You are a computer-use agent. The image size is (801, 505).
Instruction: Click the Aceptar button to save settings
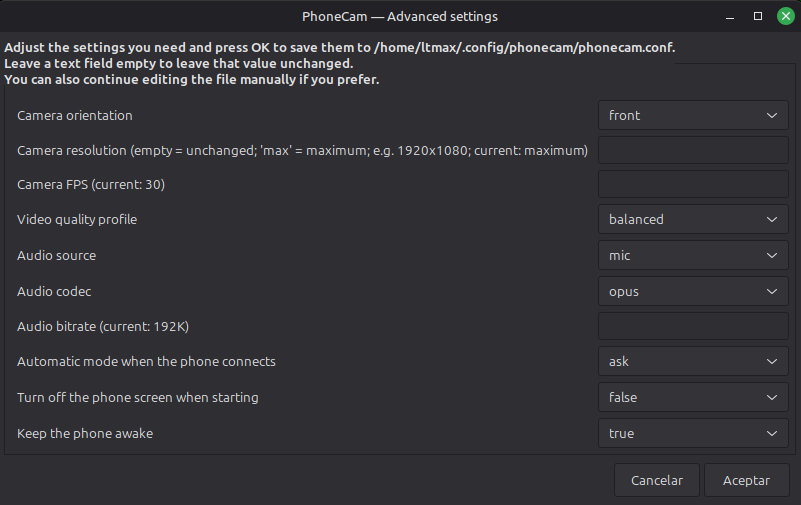point(746,480)
